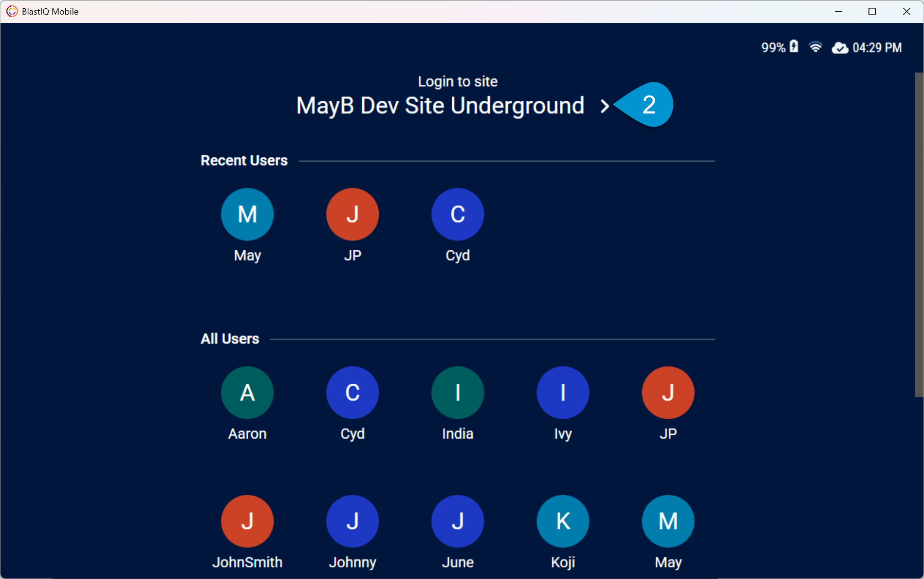This screenshot has width=924, height=579.
Task: Minimize the BlastIQ Mobile window
Action: coord(838,12)
